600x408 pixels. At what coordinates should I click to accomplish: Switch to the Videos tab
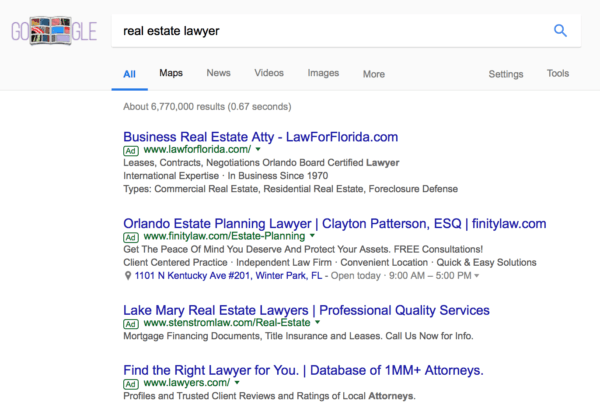(x=269, y=73)
